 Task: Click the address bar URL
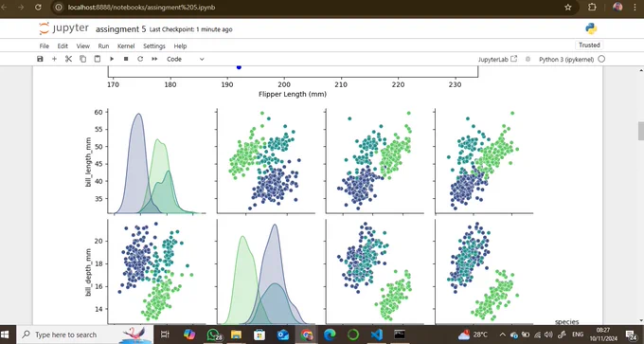coord(141,8)
